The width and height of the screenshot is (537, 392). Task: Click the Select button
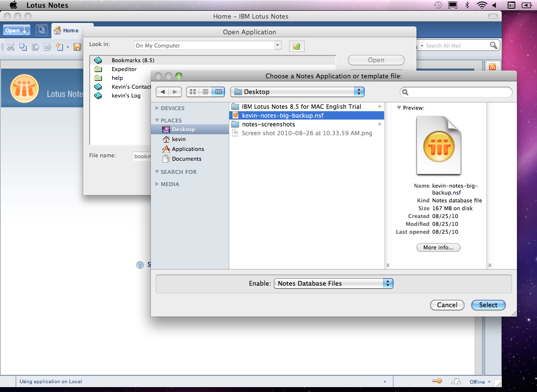click(x=488, y=305)
